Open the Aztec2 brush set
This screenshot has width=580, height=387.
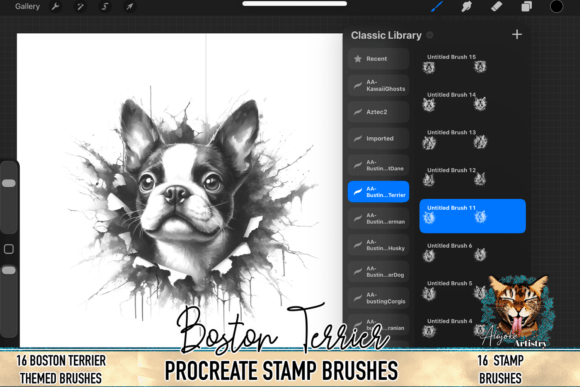coord(378,112)
